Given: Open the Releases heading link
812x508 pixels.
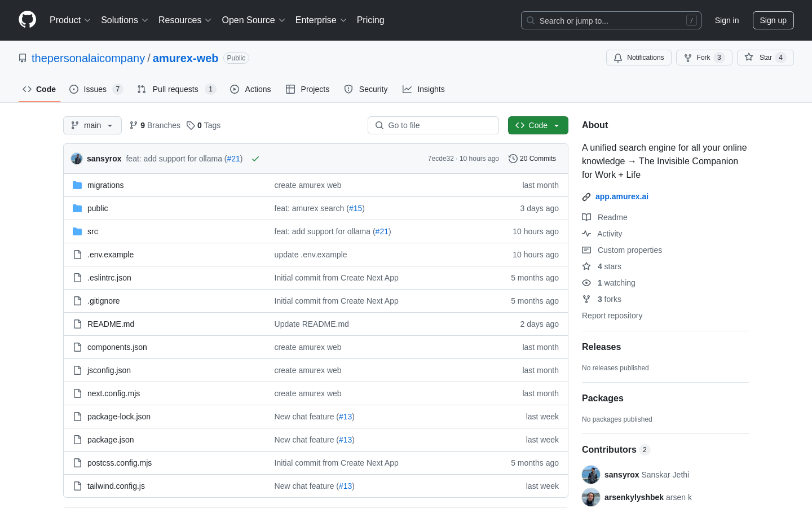Looking at the screenshot, I should [601, 347].
